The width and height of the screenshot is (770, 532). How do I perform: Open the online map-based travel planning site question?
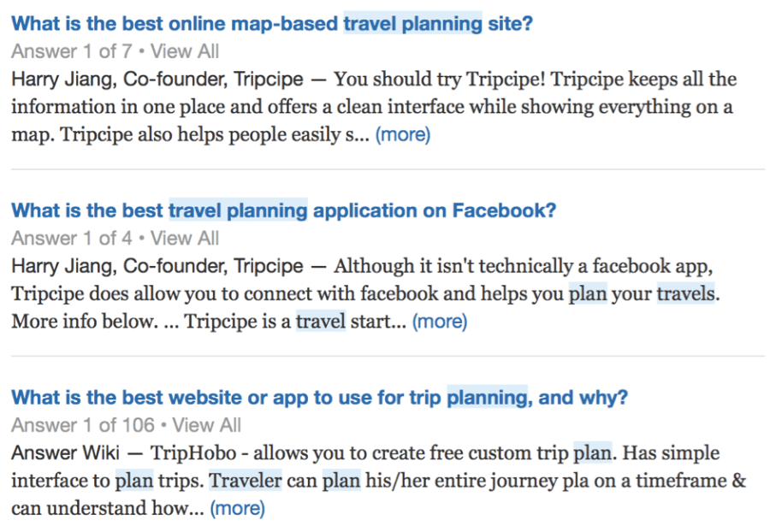(272, 24)
